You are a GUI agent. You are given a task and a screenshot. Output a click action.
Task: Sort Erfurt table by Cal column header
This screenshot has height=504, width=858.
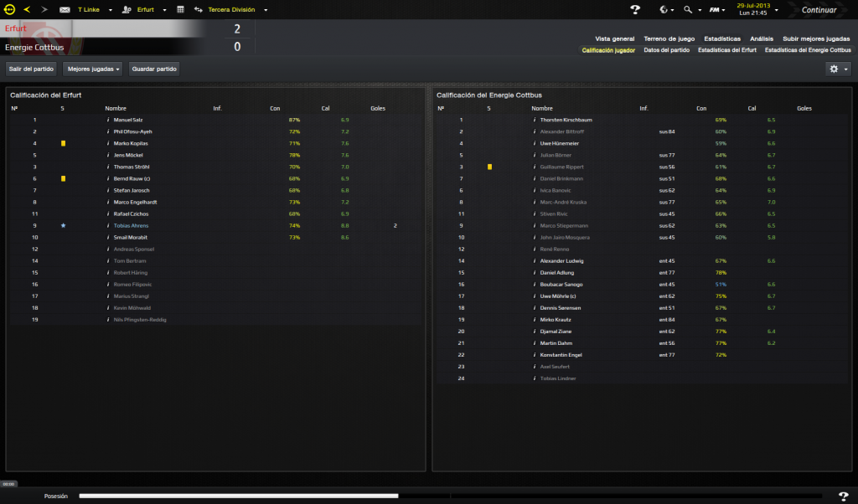pos(326,108)
